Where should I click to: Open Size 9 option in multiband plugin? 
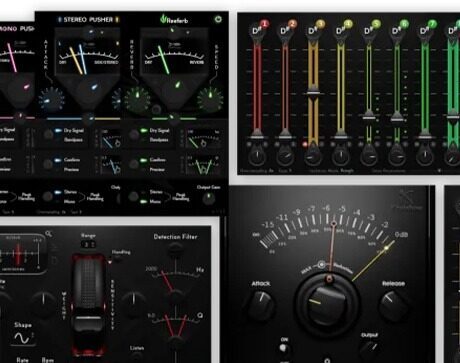[x=285, y=171]
